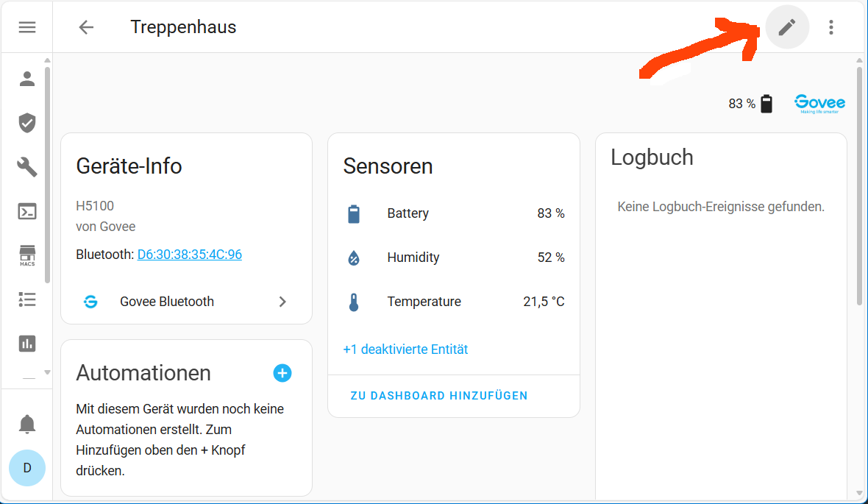This screenshot has width=868, height=504.
Task: Click the pencil edit device icon
Action: coord(787,27)
